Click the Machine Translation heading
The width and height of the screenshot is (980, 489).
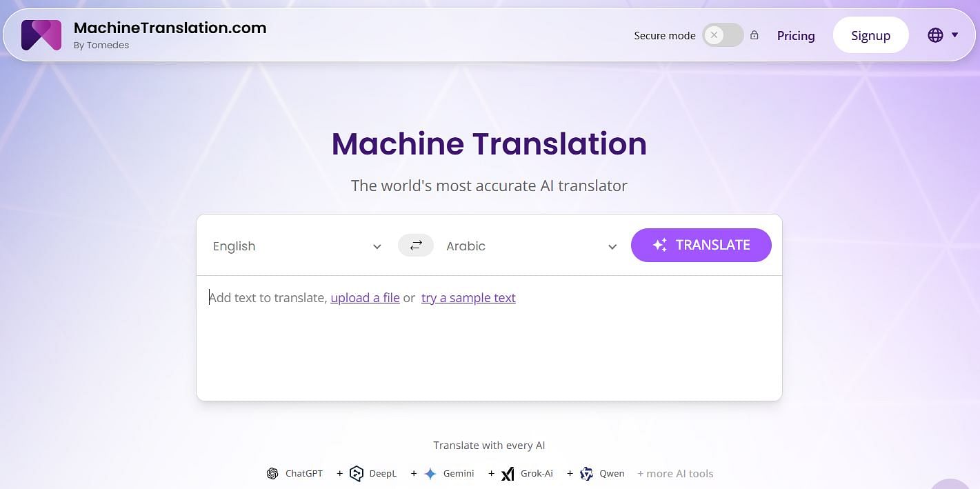pos(489,143)
